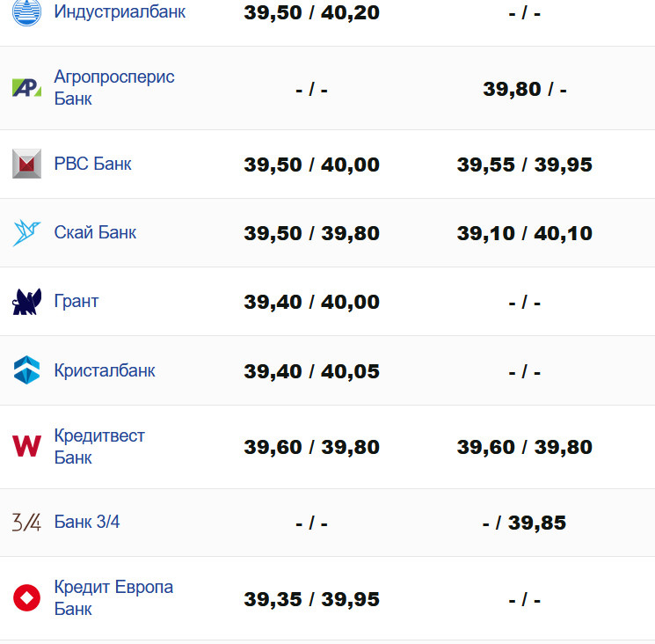Click the РВС Банк logo icon
This screenshot has width=655, height=644.
pyautogui.click(x=26, y=165)
